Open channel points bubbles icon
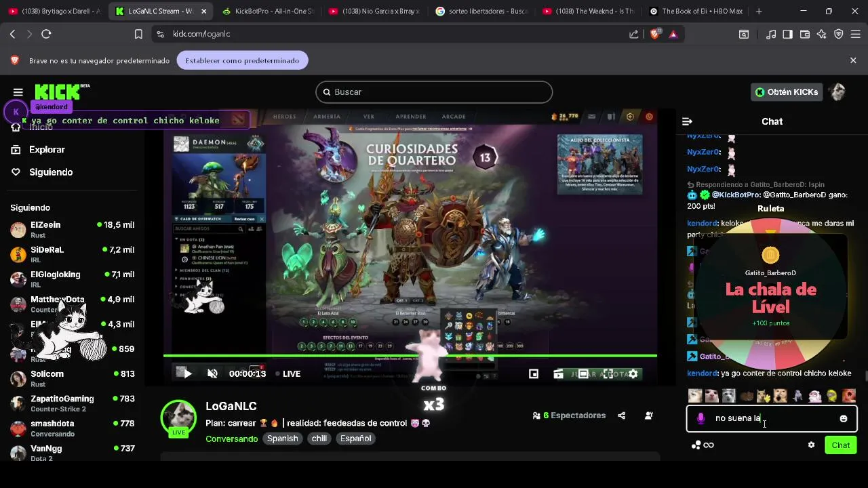 point(696,445)
